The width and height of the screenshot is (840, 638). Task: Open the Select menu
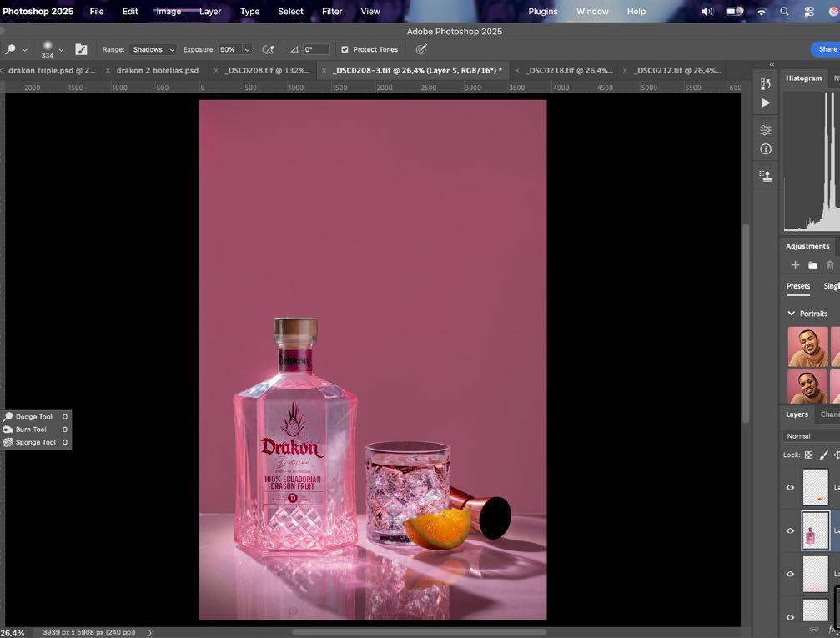pyautogui.click(x=290, y=11)
